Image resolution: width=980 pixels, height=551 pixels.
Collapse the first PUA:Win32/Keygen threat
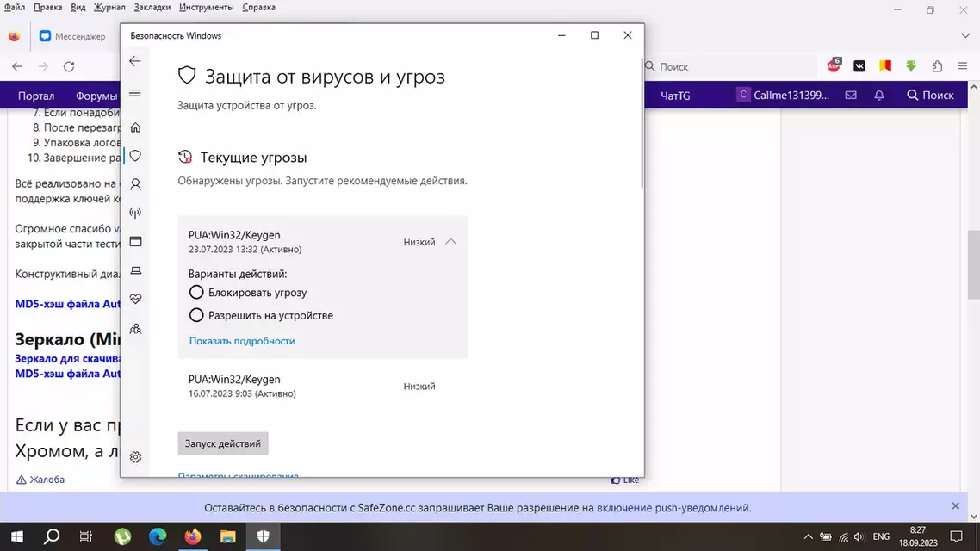450,242
